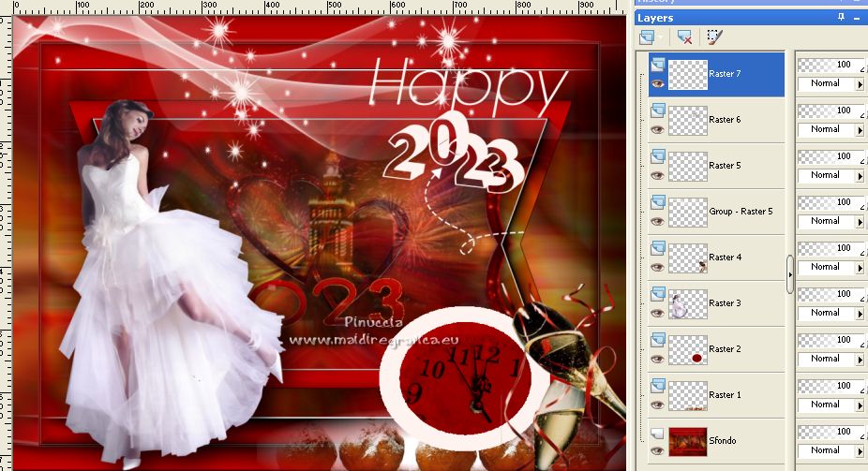Viewport: 868px width, 471px height.
Task: Toggle visibility of the Raster 3 layer
Action: [x=658, y=313]
